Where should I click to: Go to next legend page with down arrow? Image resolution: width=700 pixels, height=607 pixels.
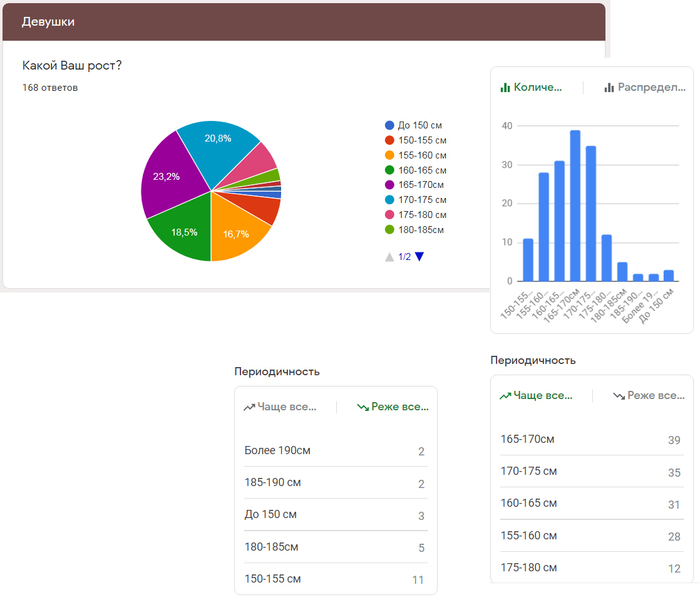click(419, 257)
